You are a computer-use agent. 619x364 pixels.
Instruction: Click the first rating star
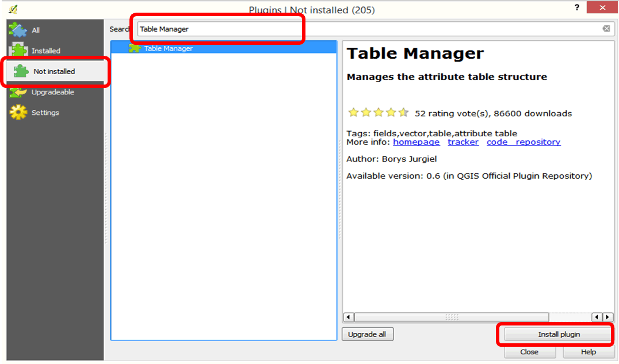[x=353, y=113]
